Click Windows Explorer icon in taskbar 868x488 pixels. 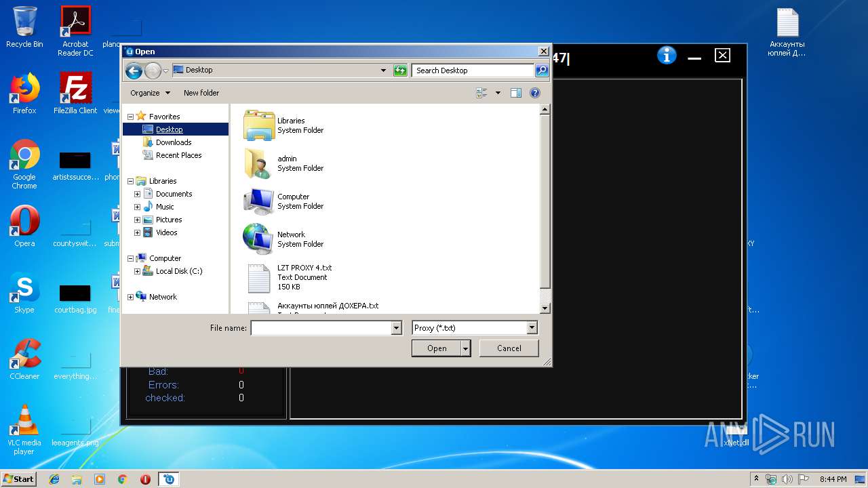click(77, 479)
